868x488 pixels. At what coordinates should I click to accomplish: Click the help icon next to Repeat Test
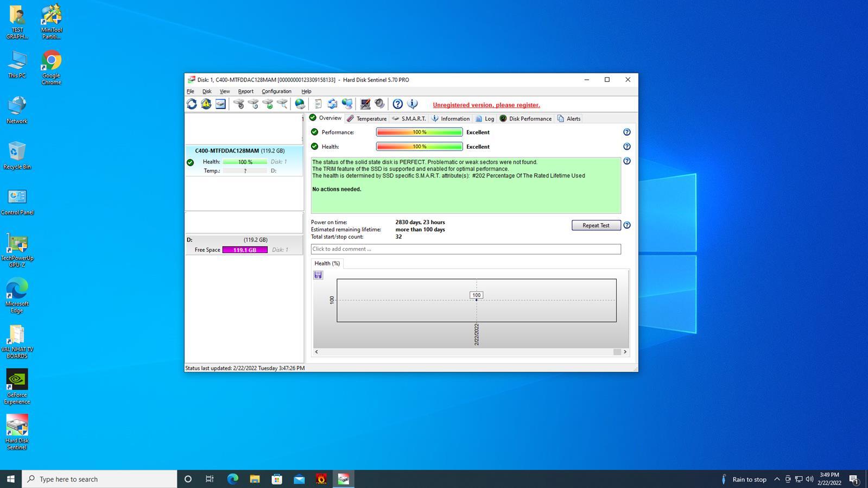(627, 225)
